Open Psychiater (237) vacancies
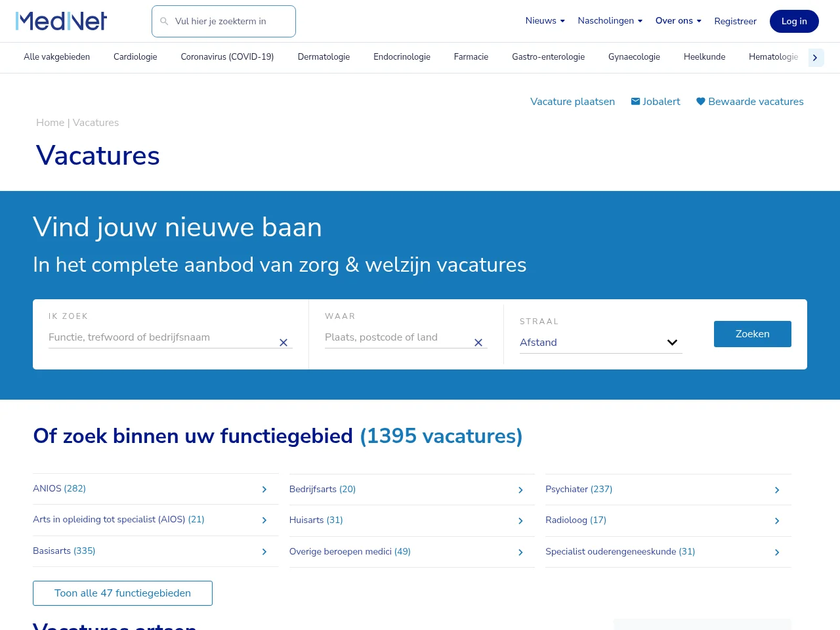 coord(579,489)
